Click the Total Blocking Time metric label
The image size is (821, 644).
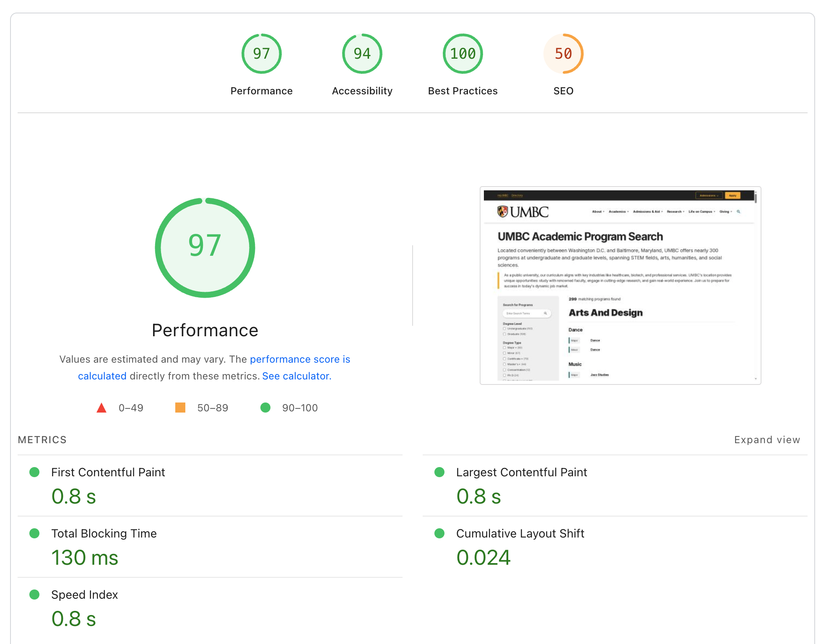(104, 534)
